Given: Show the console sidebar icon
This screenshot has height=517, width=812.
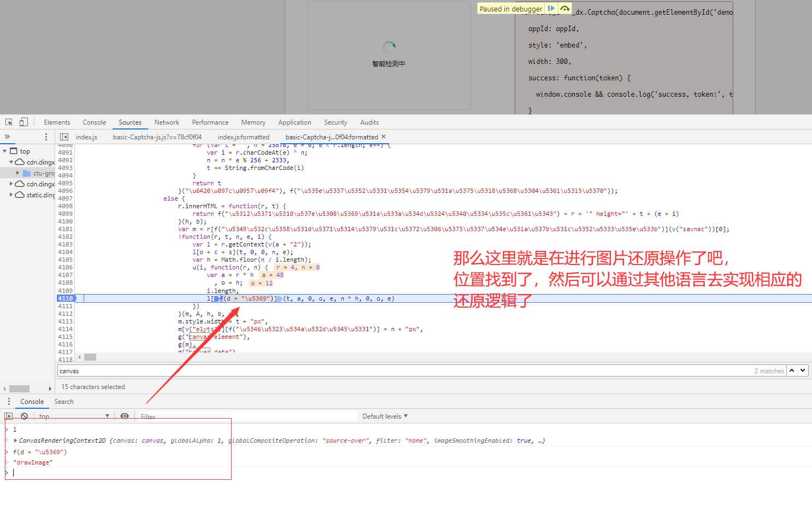Looking at the screenshot, I should point(8,416).
